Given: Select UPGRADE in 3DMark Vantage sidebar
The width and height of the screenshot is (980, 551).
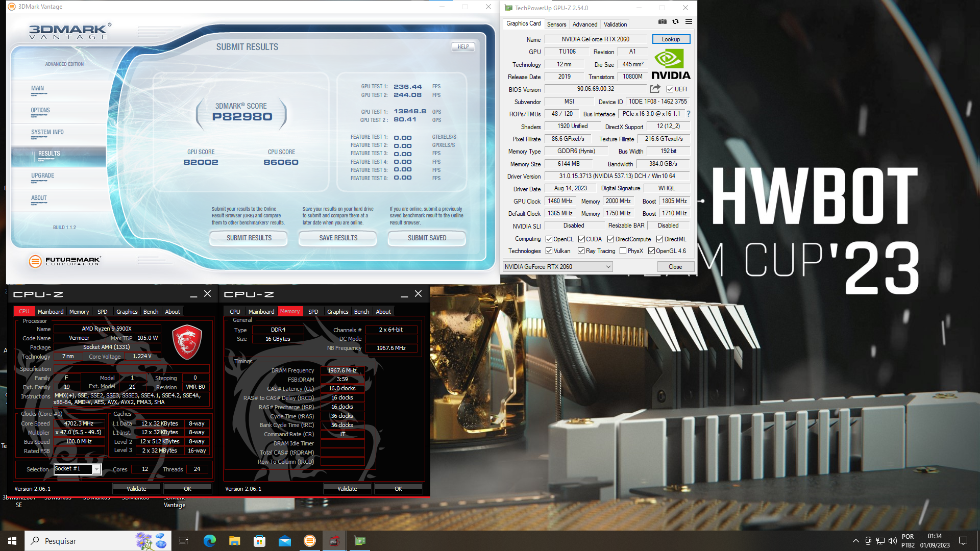Looking at the screenshot, I should 42,176.
